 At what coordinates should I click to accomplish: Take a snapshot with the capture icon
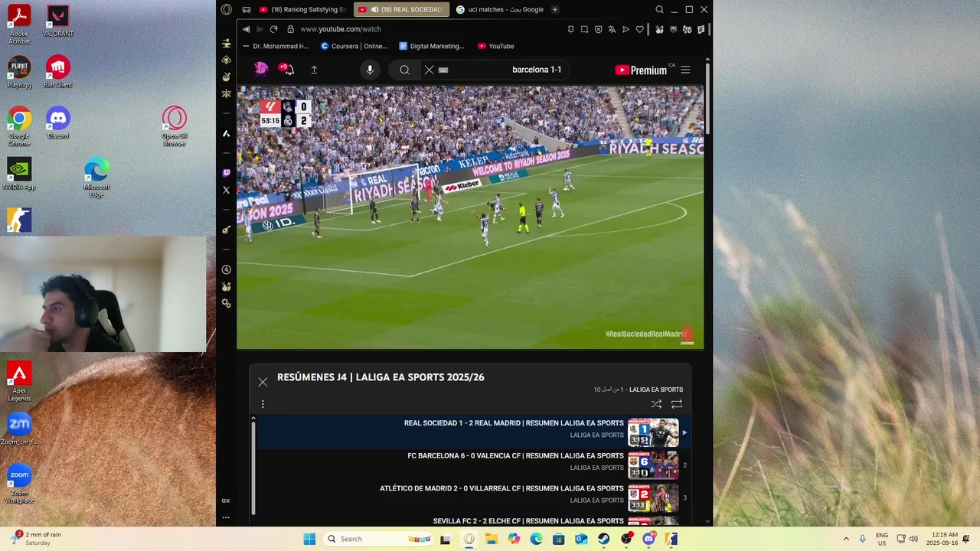tap(584, 29)
